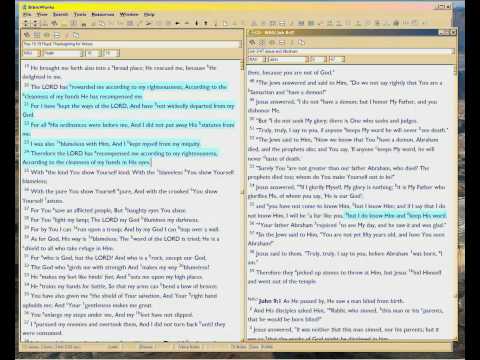This screenshot has width=480, height=360.
Task: Click the verse 'The LORD has rewarded me'
Action: point(125,91)
